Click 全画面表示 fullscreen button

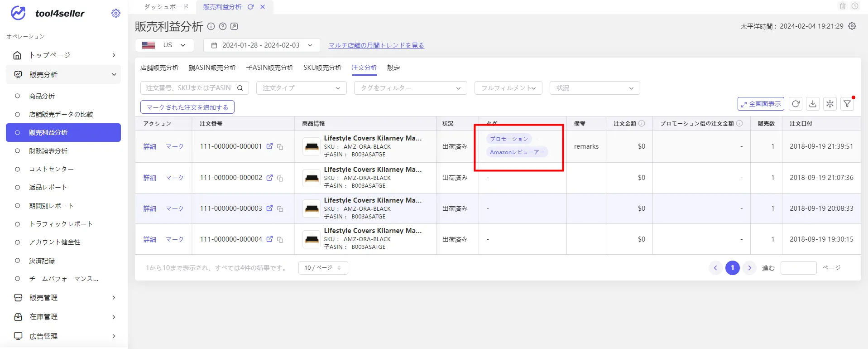click(x=761, y=104)
